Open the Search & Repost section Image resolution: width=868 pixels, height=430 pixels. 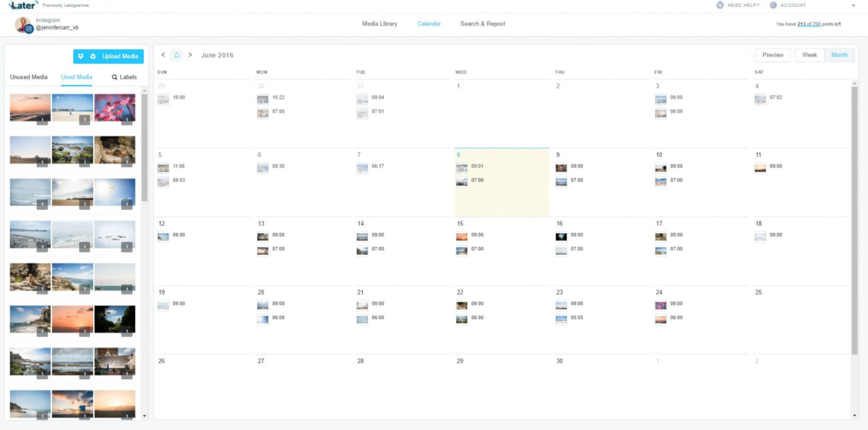pyautogui.click(x=482, y=24)
